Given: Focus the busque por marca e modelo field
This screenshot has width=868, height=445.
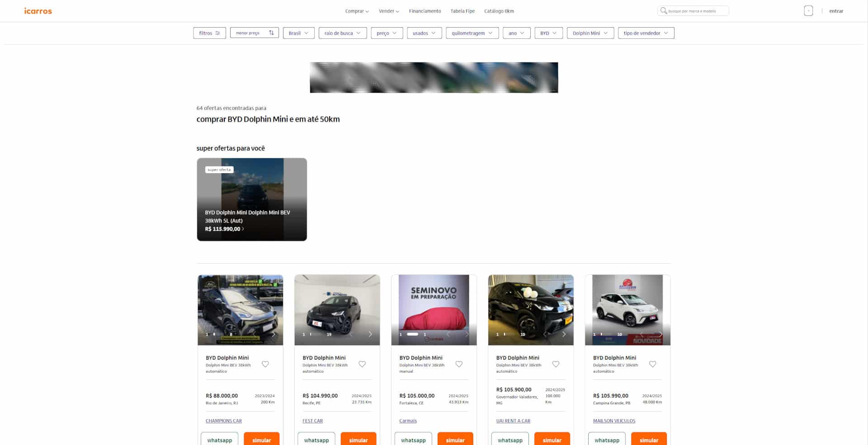Looking at the screenshot, I should coord(693,11).
